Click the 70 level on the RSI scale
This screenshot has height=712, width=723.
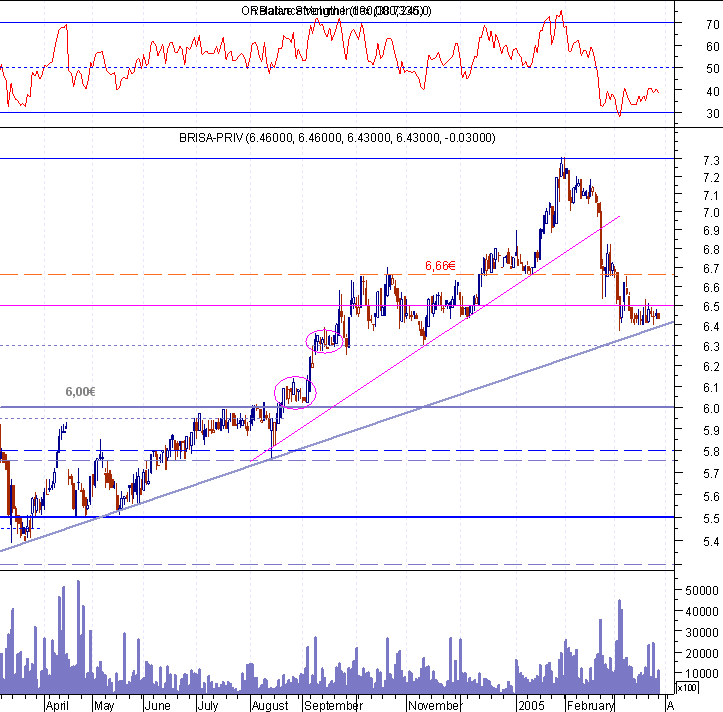(713, 24)
